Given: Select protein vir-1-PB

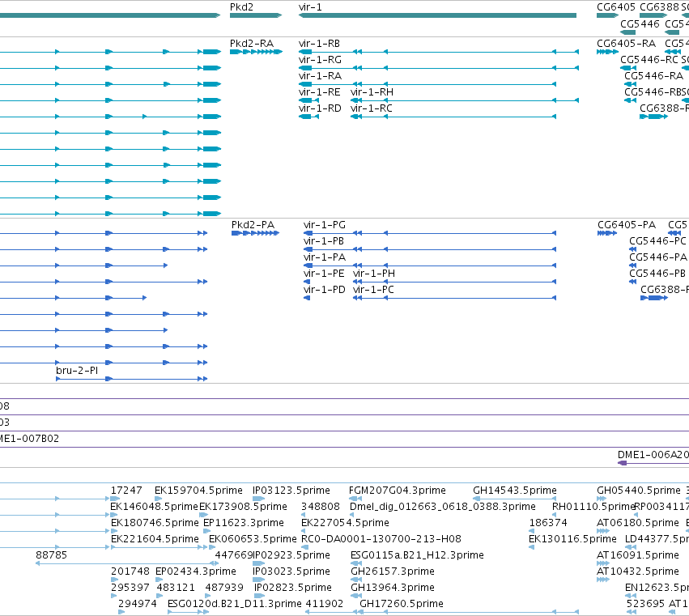Looking at the screenshot, I should 323,241.
